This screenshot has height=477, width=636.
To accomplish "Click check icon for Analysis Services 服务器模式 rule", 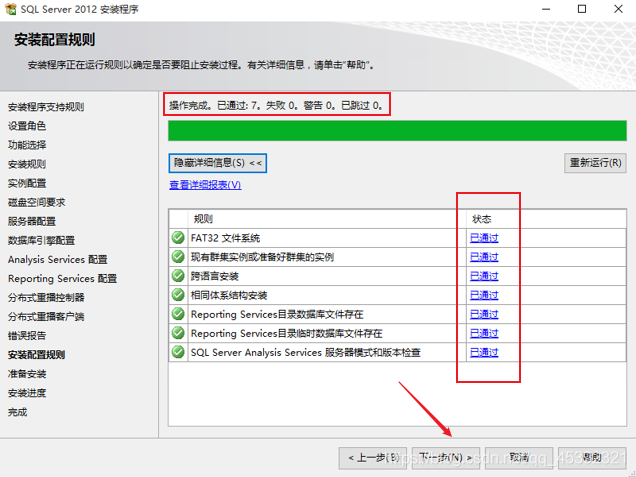I will pyautogui.click(x=178, y=352).
